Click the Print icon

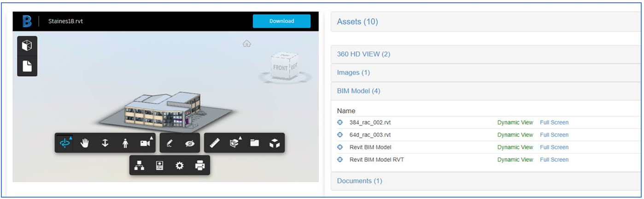200,165
